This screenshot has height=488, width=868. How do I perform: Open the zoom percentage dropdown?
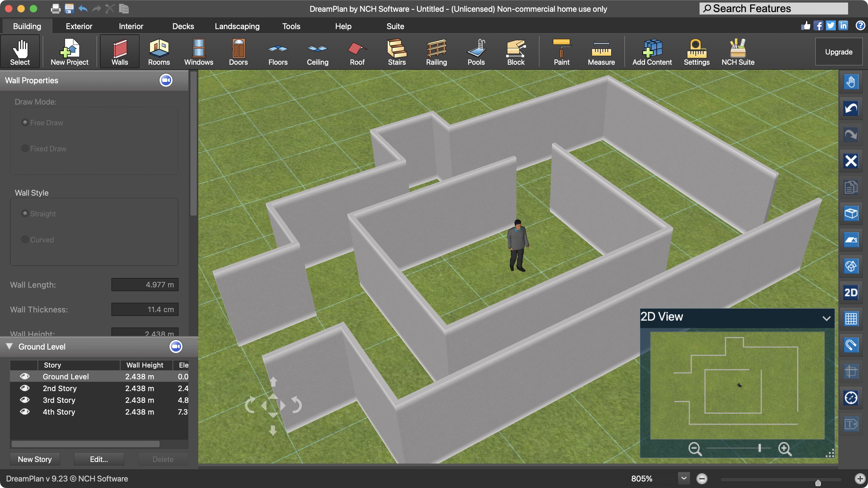[684, 478]
